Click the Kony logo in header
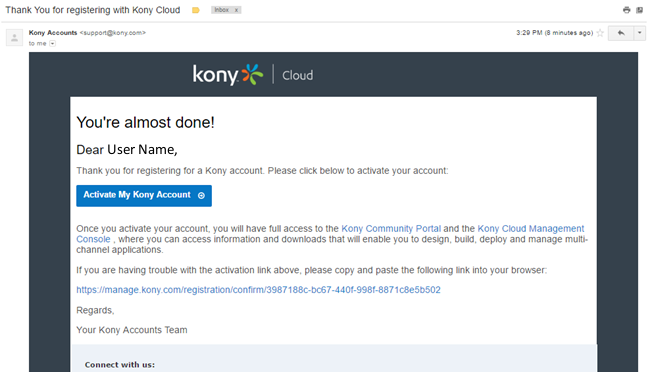The width and height of the screenshot is (650, 372). (x=228, y=75)
